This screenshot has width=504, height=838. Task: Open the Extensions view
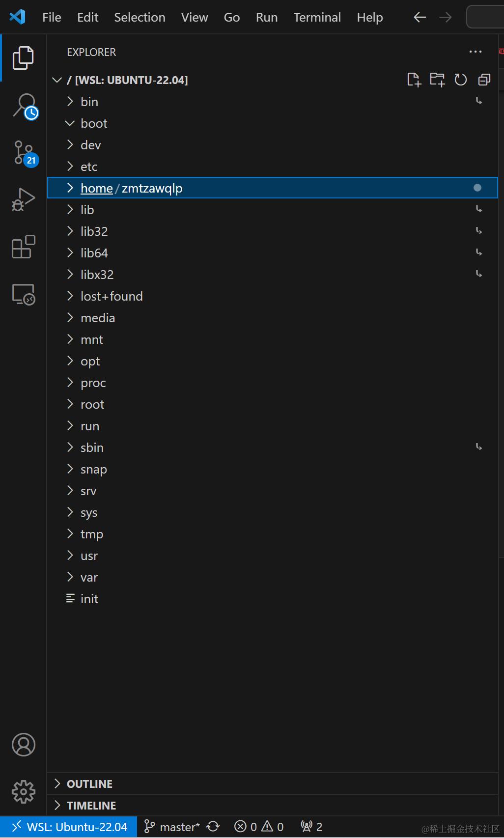pyautogui.click(x=24, y=247)
